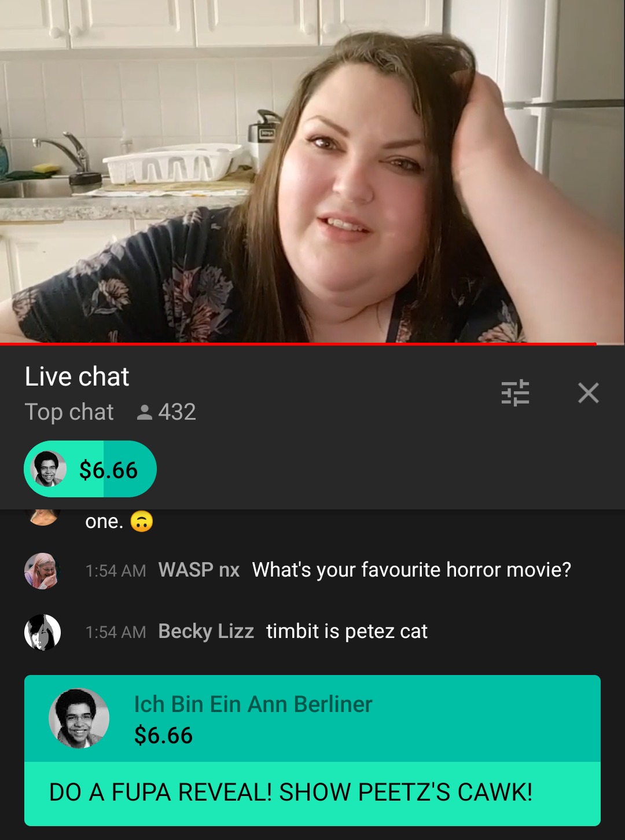Open live chat filter settings icon
The height and width of the screenshot is (840, 625).
click(x=515, y=393)
